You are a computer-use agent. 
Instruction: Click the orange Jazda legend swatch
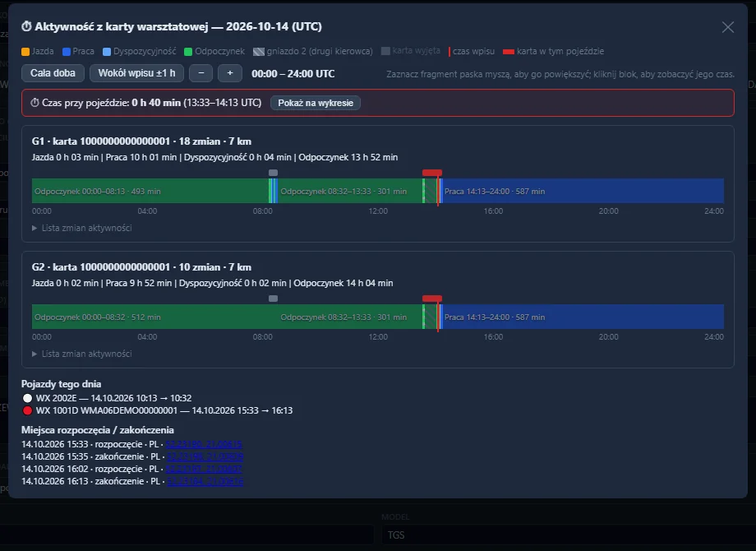click(x=25, y=52)
